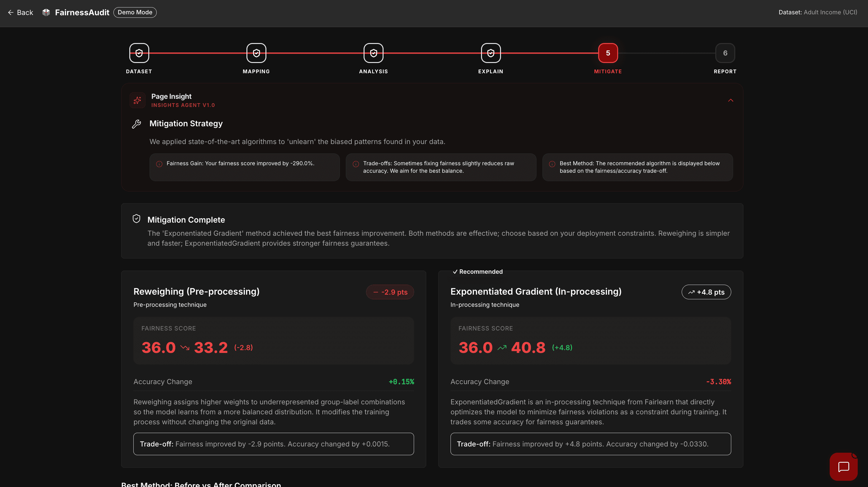Click the Demo Mode badge

tap(135, 12)
